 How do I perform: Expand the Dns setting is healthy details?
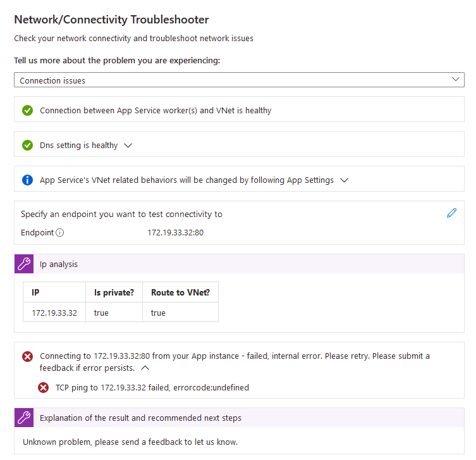click(x=128, y=146)
